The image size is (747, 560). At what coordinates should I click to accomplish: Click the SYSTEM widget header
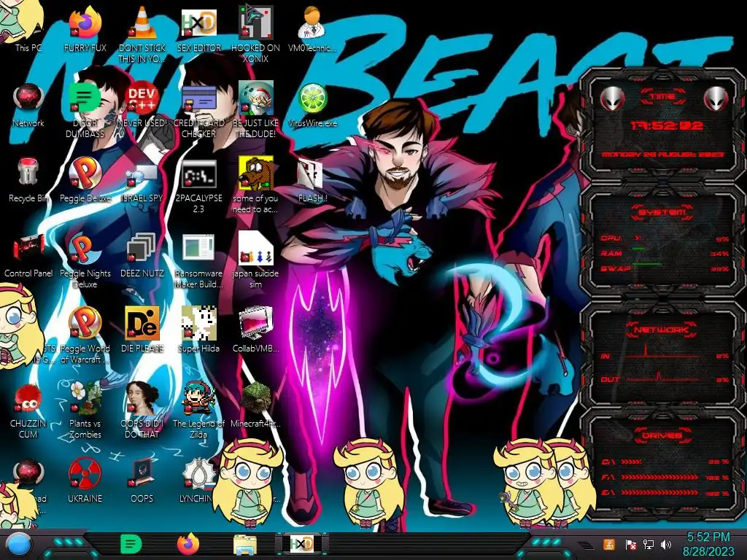(x=662, y=212)
